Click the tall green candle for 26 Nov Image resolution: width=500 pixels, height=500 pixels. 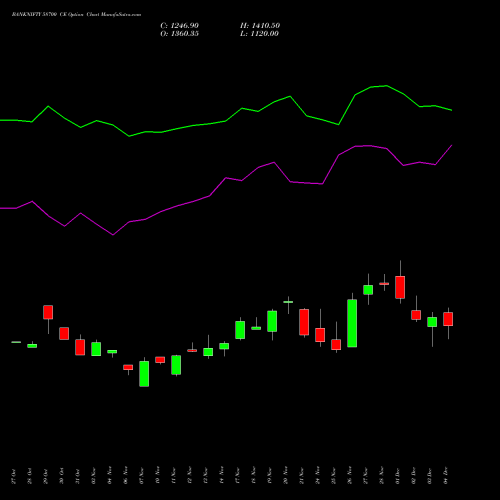pos(352,323)
